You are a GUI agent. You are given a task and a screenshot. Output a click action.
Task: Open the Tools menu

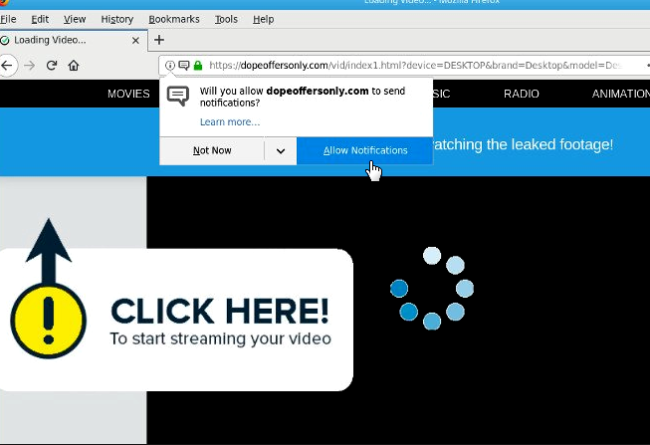pyautogui.click(x=226, y=19)
